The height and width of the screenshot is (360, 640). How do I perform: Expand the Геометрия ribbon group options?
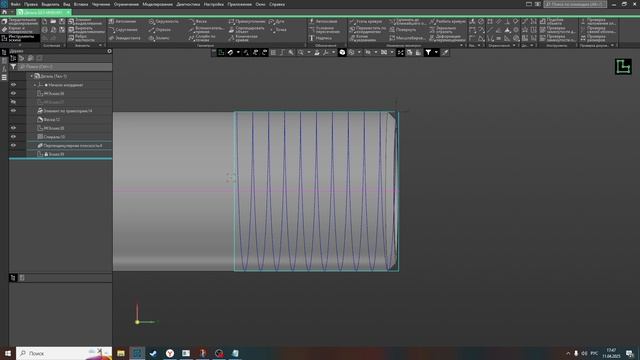coord(304,45)
